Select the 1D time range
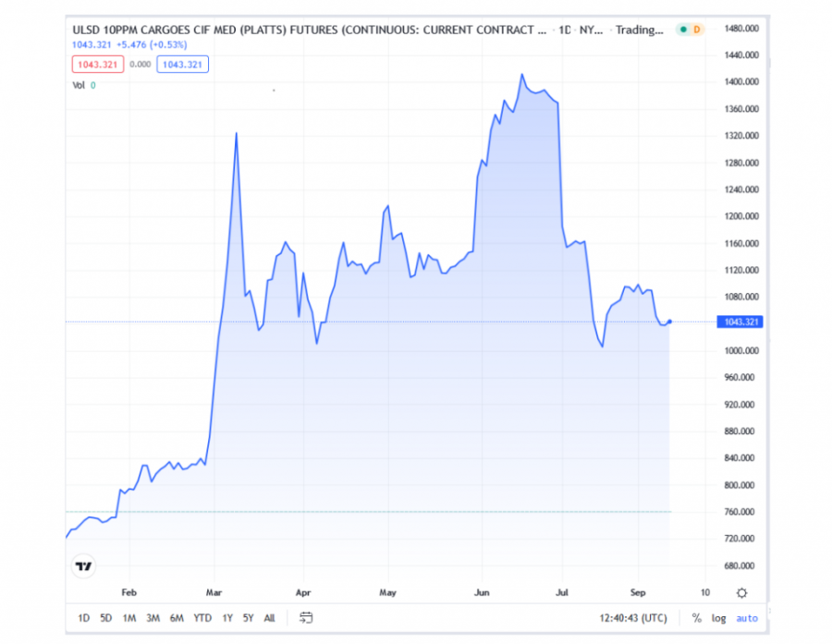This screenshot has width=832, height=644. [x=83, y=618]
